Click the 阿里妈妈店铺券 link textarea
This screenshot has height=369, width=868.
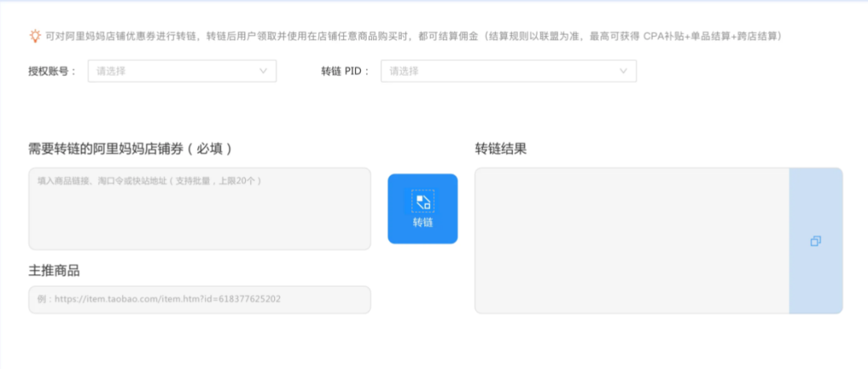pyautogui.click(x=200, y=209)
